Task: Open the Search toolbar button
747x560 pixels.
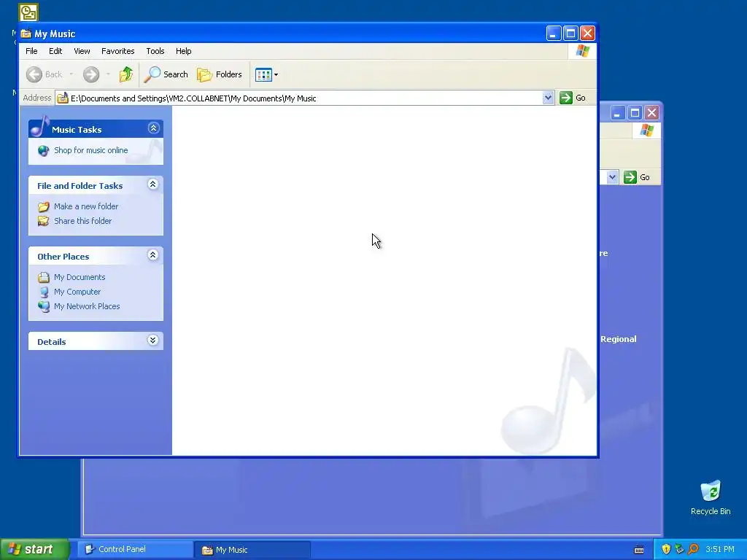Action: coord(166,74)
